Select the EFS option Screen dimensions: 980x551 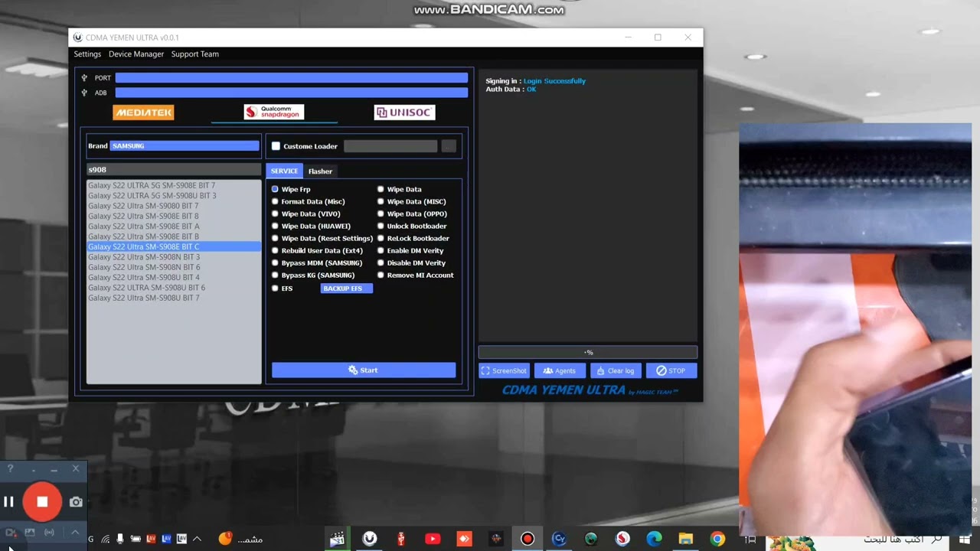click(x=283, y=289)
